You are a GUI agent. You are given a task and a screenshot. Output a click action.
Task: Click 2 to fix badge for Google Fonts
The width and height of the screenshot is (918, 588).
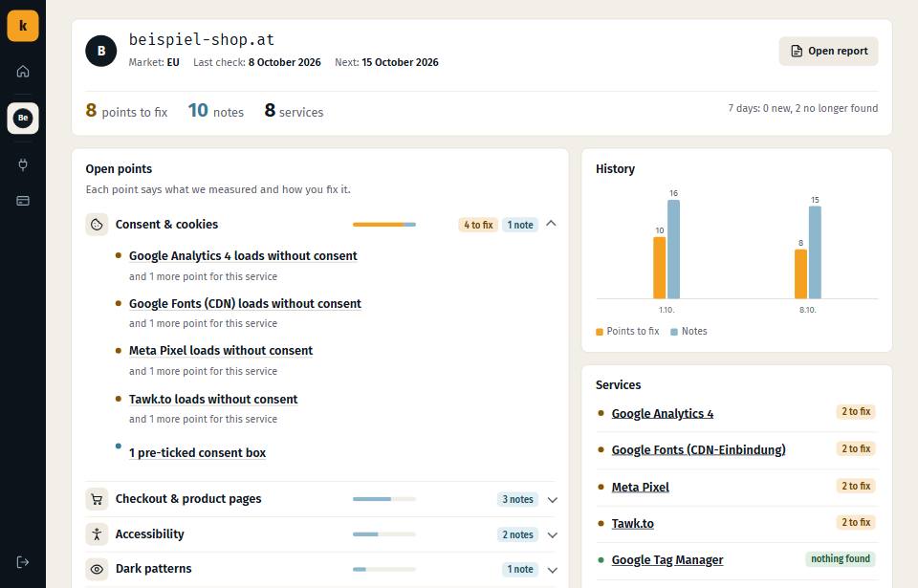[x=856, y=448]
